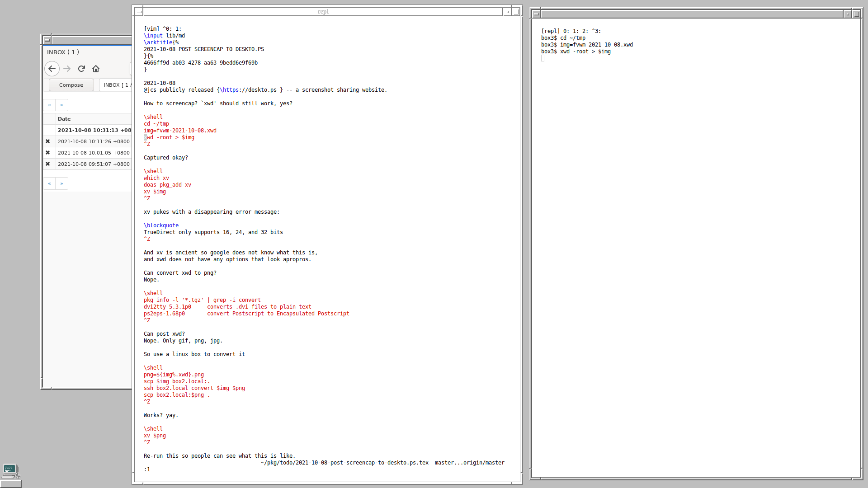Open window menu of vim window
This screenshot has height=488, width=868.
click(x=139, y=12)
